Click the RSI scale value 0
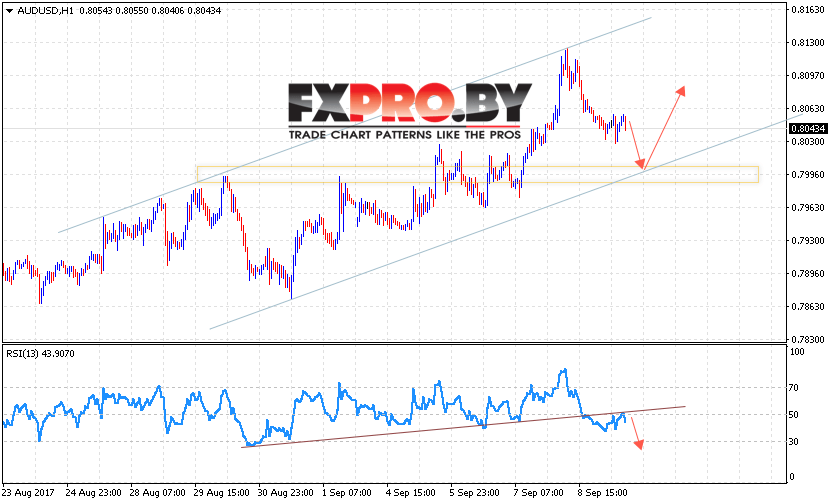Image resolution: width=829 pixels, height=504 pixels. coord(791,476)
